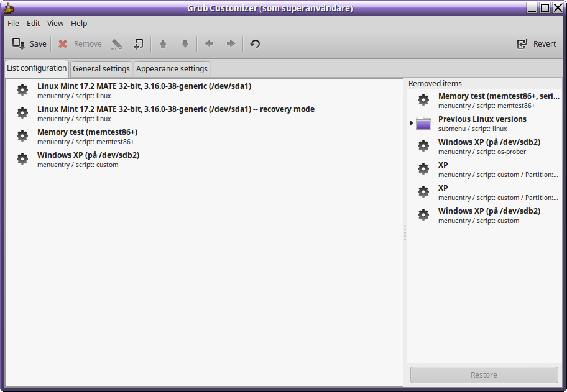
Task: Click the Revert label in the toolbar
Action: point(544,43)
